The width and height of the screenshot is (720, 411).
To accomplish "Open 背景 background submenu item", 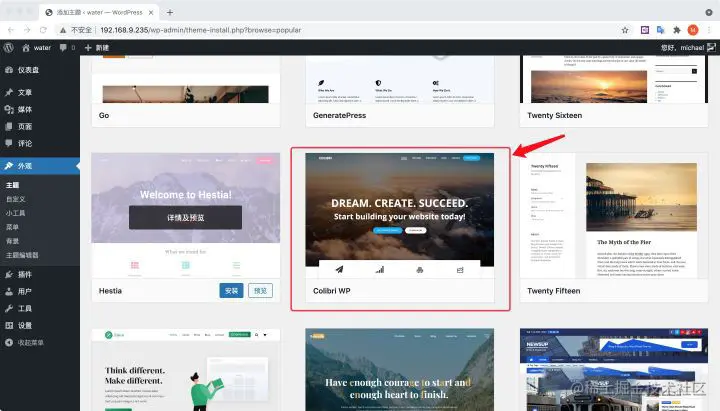I will pyautogui.click(x=12, y=241).
